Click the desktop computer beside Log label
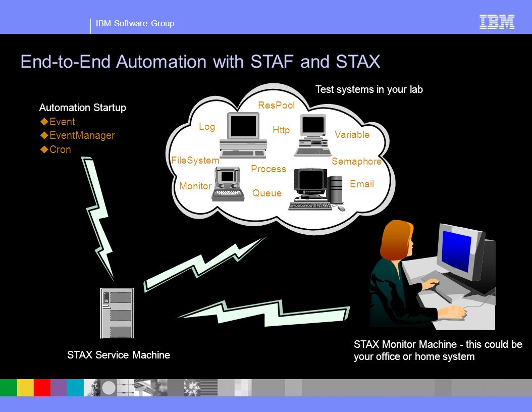 point(243,135)
